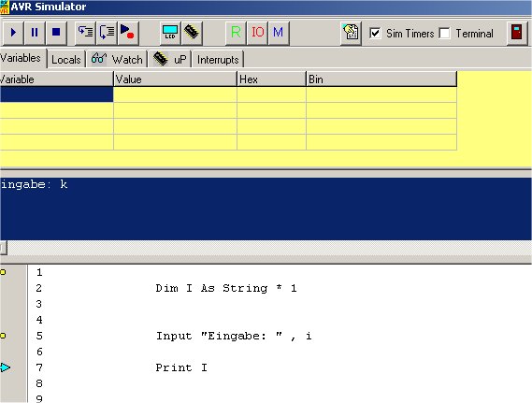The image size is (532, 403).
Task: Click line number 3 in gutter
Action: tap(39, 304)
